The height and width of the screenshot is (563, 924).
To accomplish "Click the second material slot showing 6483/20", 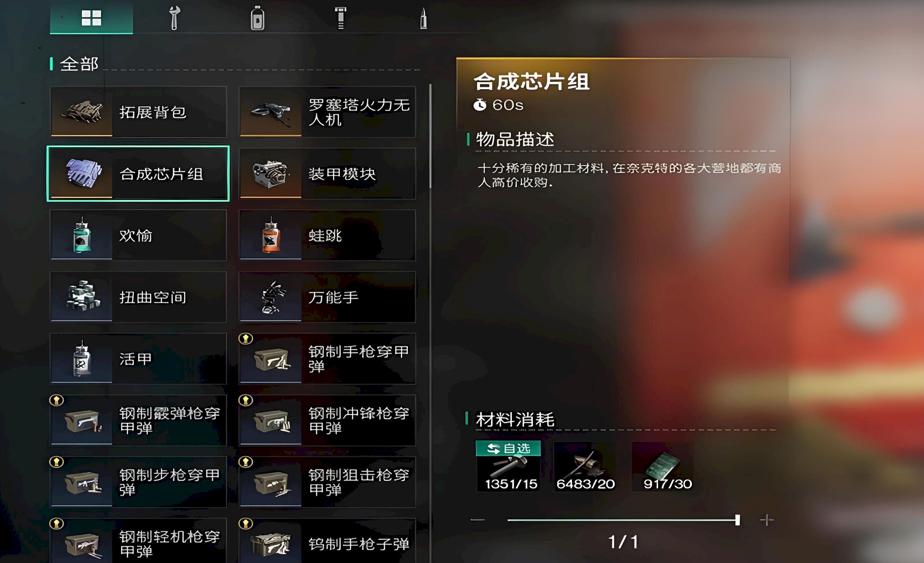I will pos(585,467).
